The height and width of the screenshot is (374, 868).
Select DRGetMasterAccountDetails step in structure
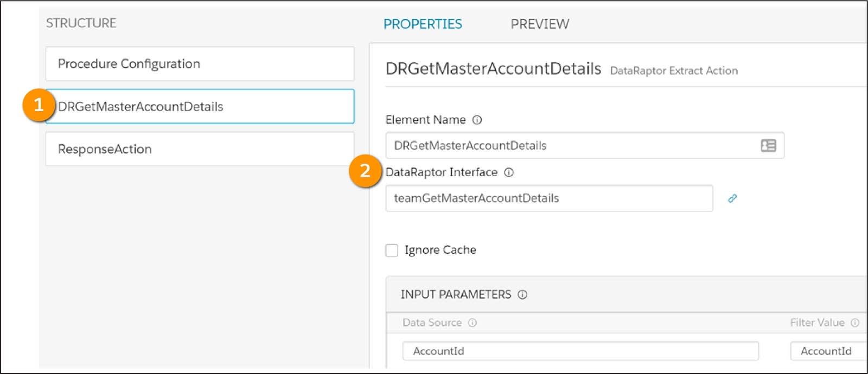click(x=200, y=106)
